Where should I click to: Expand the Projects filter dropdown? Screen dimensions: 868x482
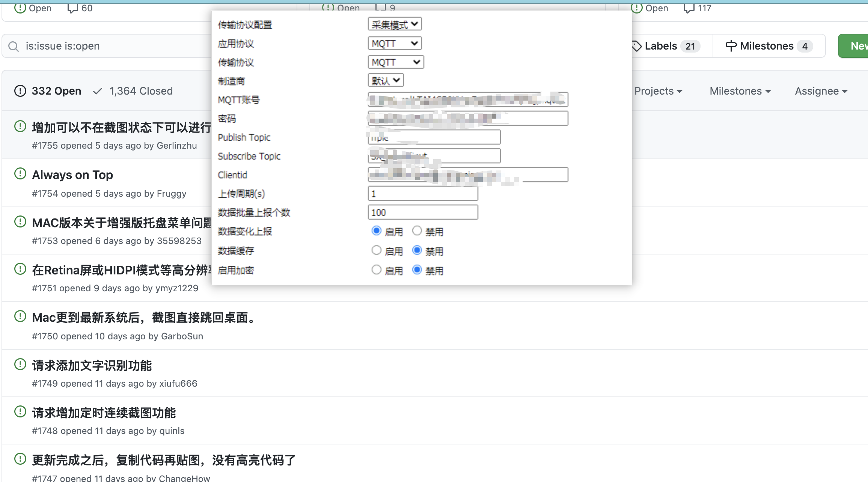pos(658,91)
